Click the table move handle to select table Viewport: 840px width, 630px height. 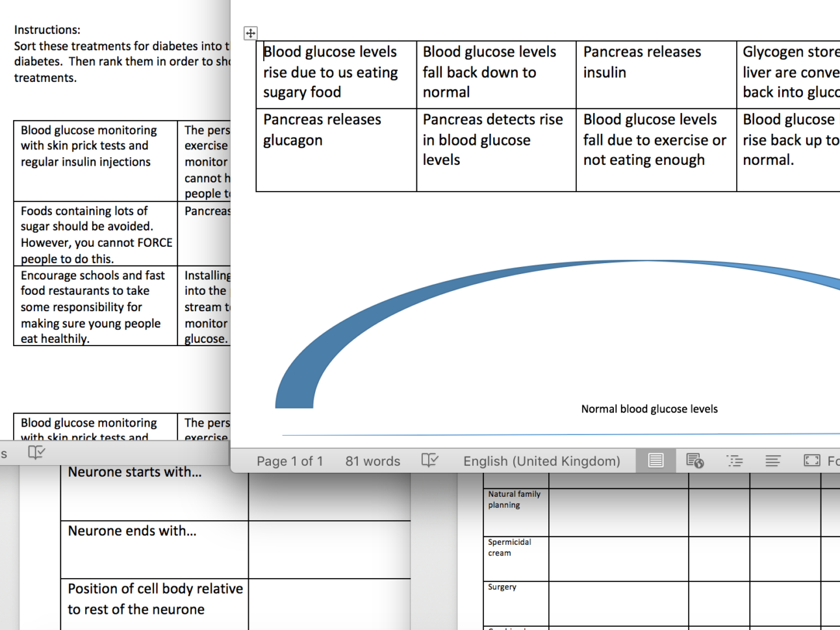point(250,32)
